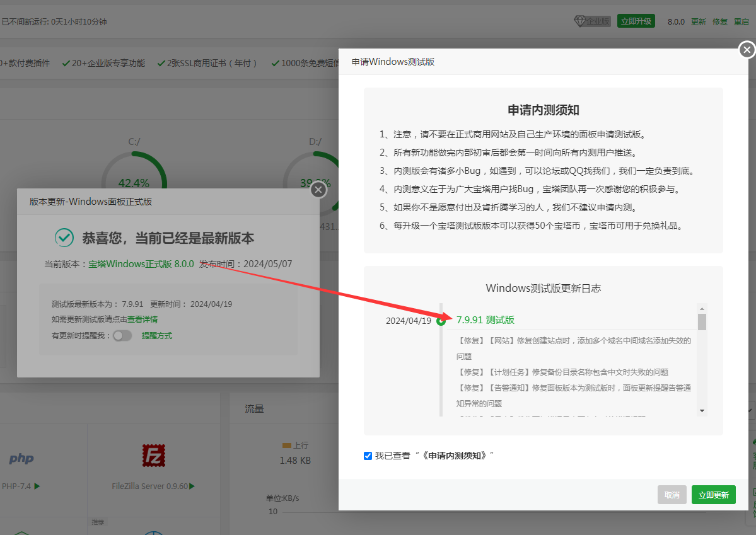This screenshot has height=535, width=756.
Task: Click the changelog scrollbar down arrow
Action: 702,411
